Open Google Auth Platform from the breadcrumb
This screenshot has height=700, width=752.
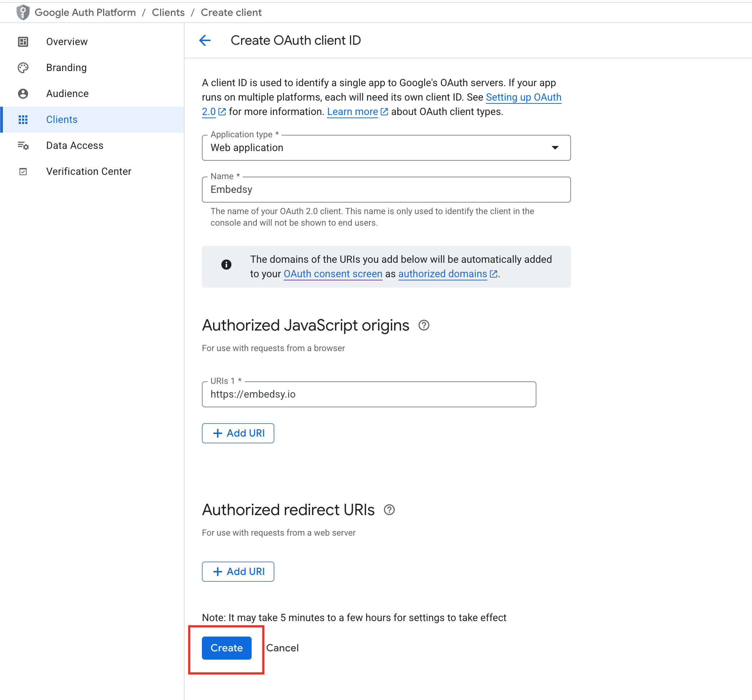pyautogui.click(x=85, y=12)
